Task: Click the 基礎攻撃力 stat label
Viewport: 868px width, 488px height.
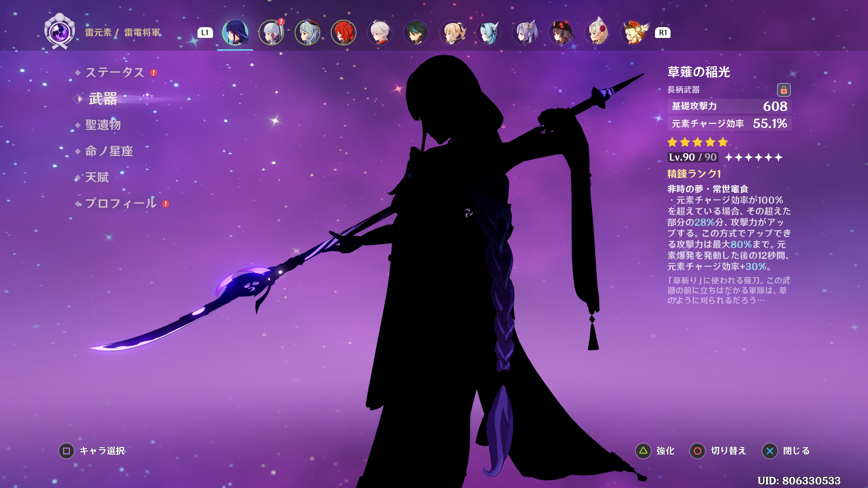Action: click(x=694, y=106)
